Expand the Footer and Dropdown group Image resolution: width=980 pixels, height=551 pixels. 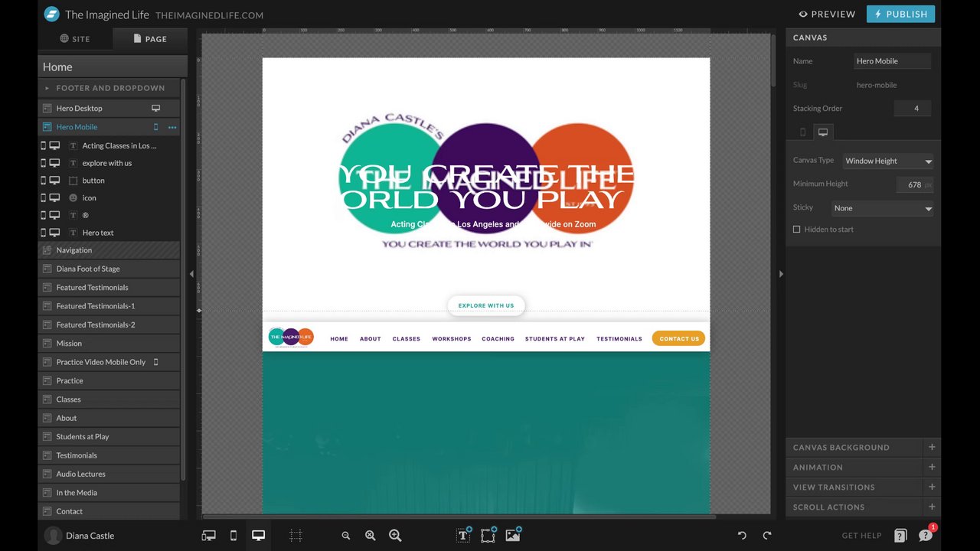point(109,88)
